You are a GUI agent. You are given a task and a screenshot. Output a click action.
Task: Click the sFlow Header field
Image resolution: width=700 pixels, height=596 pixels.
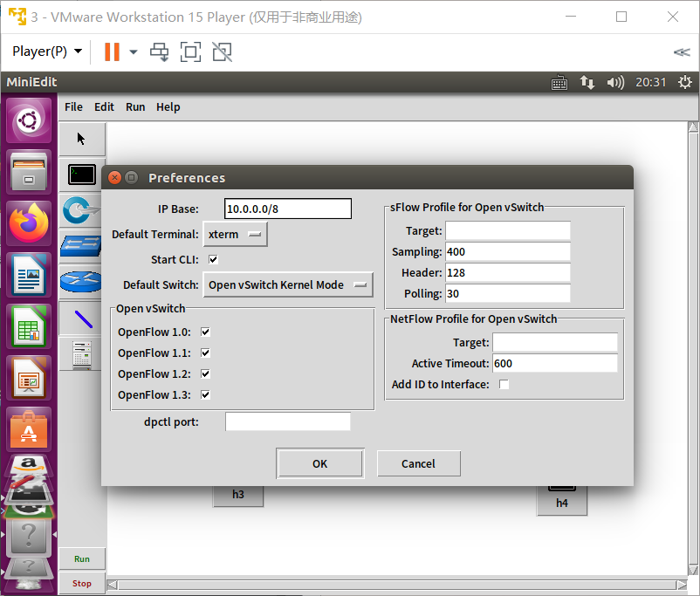[508, 273]
